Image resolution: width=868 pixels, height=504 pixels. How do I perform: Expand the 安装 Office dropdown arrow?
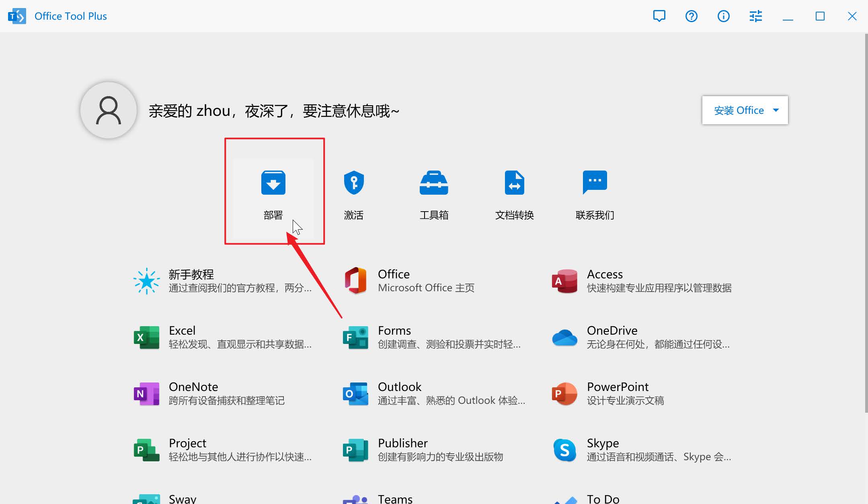pyautogui.click(x=776, y=110)
